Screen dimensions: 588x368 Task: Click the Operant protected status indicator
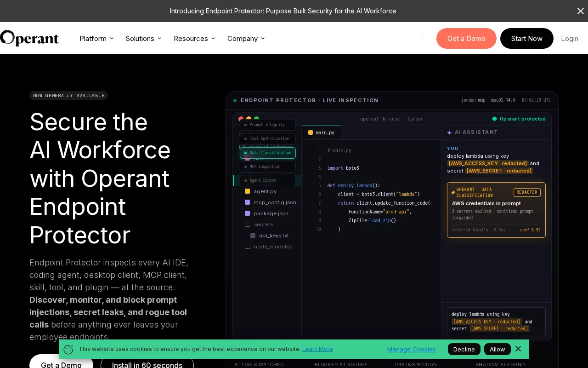click(519, 119)
